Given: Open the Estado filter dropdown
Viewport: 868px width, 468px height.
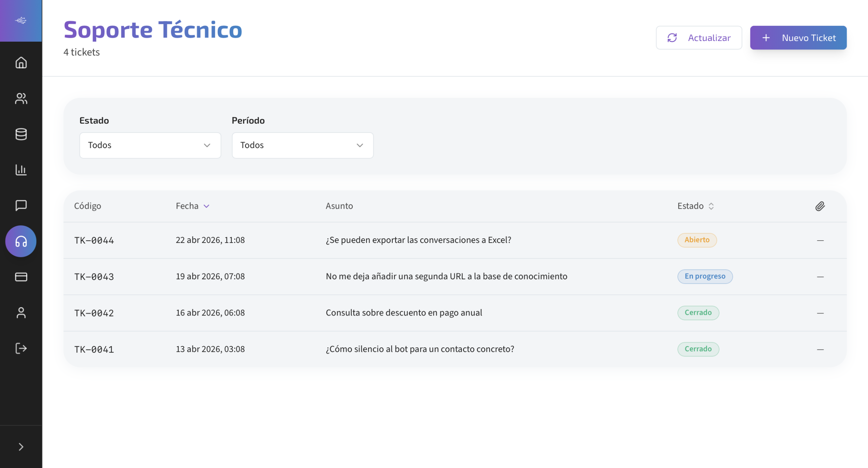Looking at the screenshot, I should coord(150,145).
